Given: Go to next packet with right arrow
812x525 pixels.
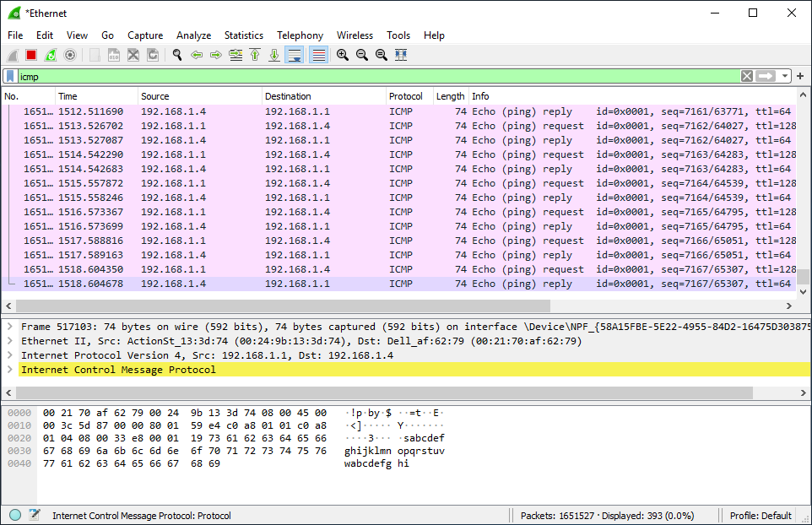Looking at the screenshot, I should point(216,55).
